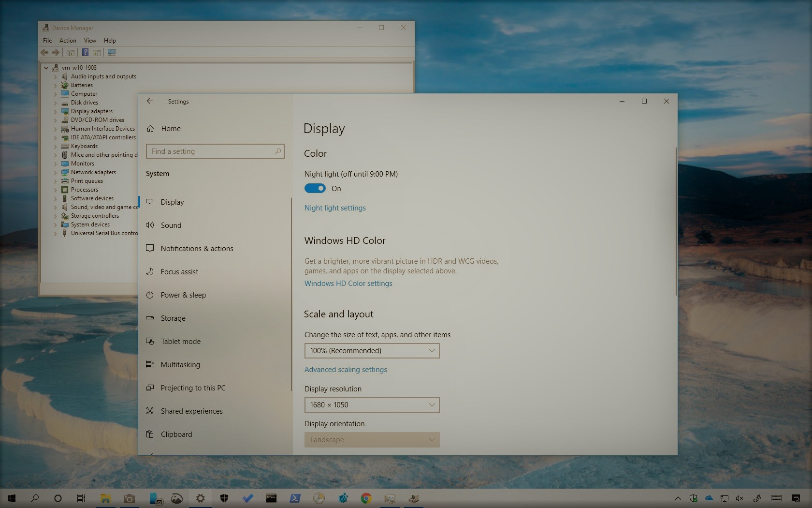This screenshot has height=508, width=812.
Task: Open Cortana circle on the taskbar
Action: (x=58, y=498)
